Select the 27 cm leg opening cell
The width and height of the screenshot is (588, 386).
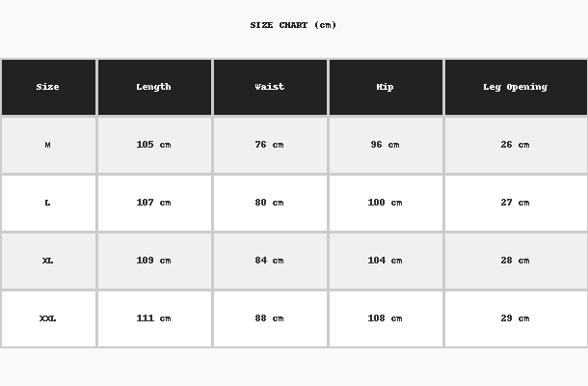[x=515, y=203]
